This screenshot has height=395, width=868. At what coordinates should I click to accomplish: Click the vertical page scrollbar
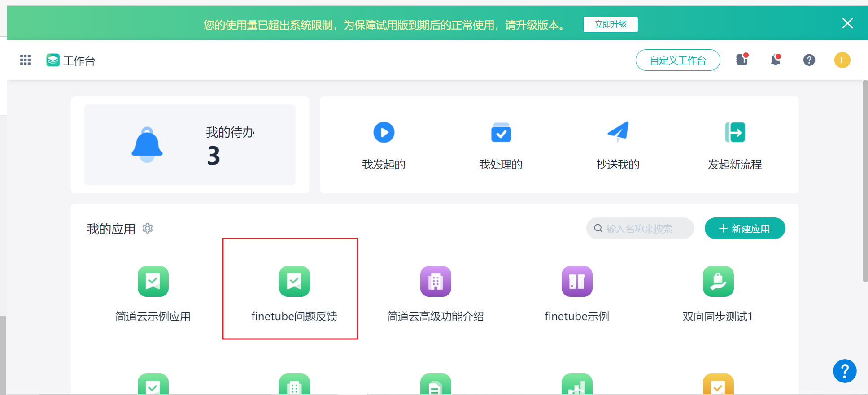[865, 181]
